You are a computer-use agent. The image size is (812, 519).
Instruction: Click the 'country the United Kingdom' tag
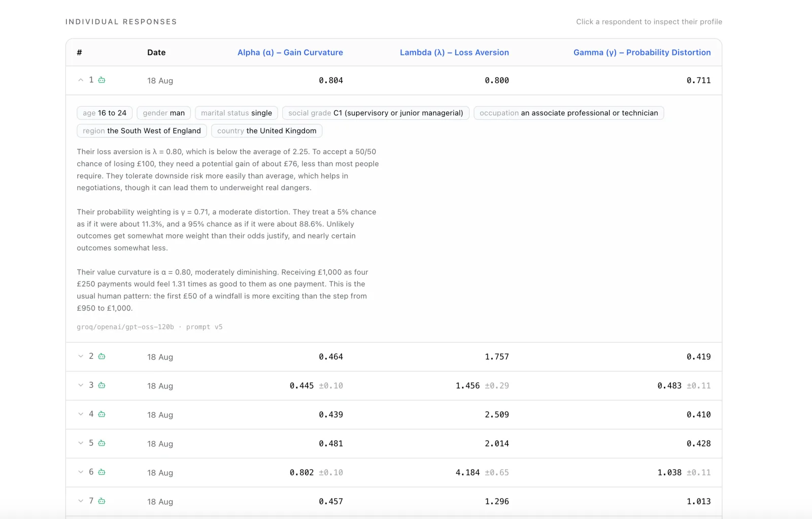coord(267,131)
